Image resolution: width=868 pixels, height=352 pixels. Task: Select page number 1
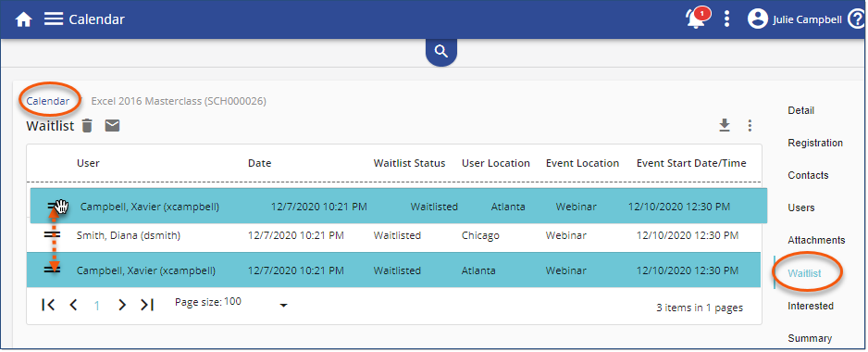click(x=97, y=306)
